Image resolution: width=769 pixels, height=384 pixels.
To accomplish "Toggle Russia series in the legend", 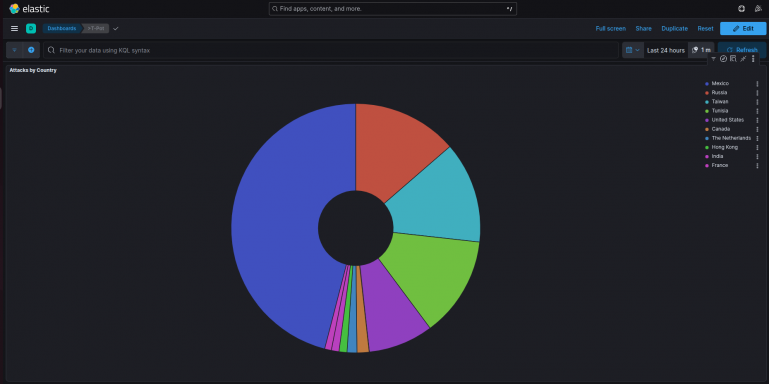I will (x=719, y=93).
